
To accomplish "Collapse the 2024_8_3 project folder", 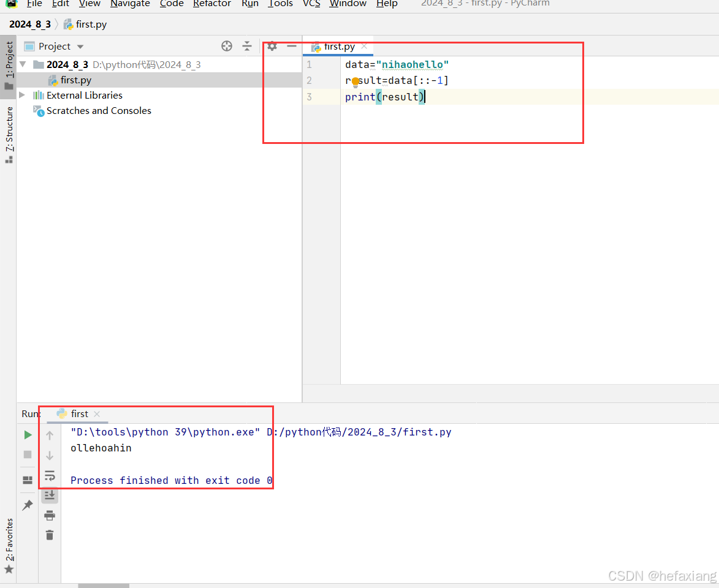I will click(x=23, y=64).
